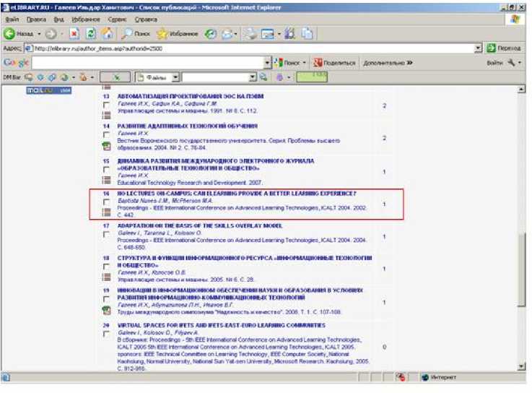532x393 pixels.
Task: Go to the Home page icon
Action: tap(107, 34)
